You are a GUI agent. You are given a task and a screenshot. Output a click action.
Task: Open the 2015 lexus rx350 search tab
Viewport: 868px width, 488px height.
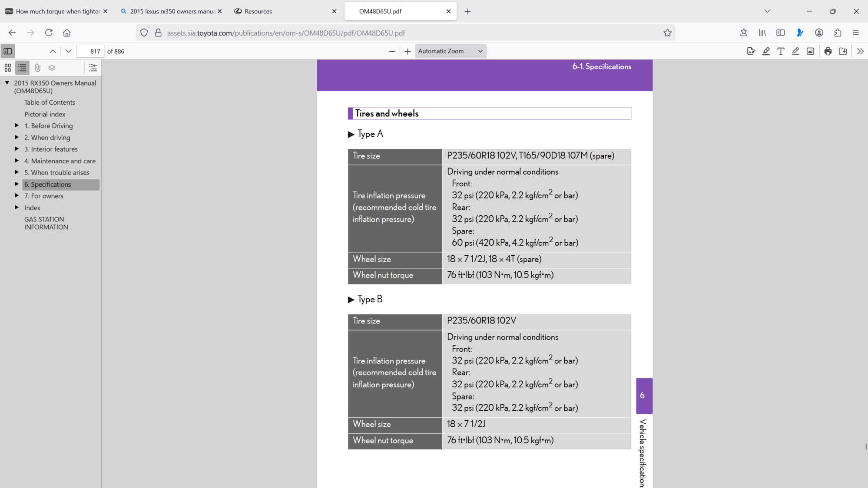click(172, 11)
